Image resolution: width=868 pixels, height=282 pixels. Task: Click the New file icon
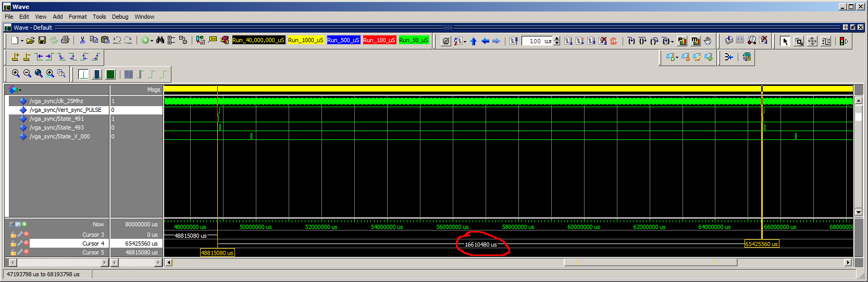click(x=15, y=40)
